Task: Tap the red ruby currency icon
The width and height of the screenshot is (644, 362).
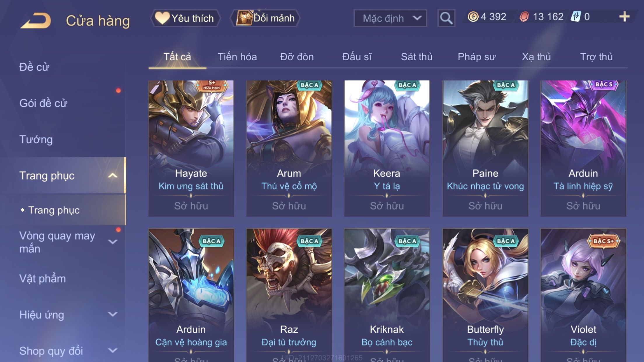Action: click(x=524, y=17)
